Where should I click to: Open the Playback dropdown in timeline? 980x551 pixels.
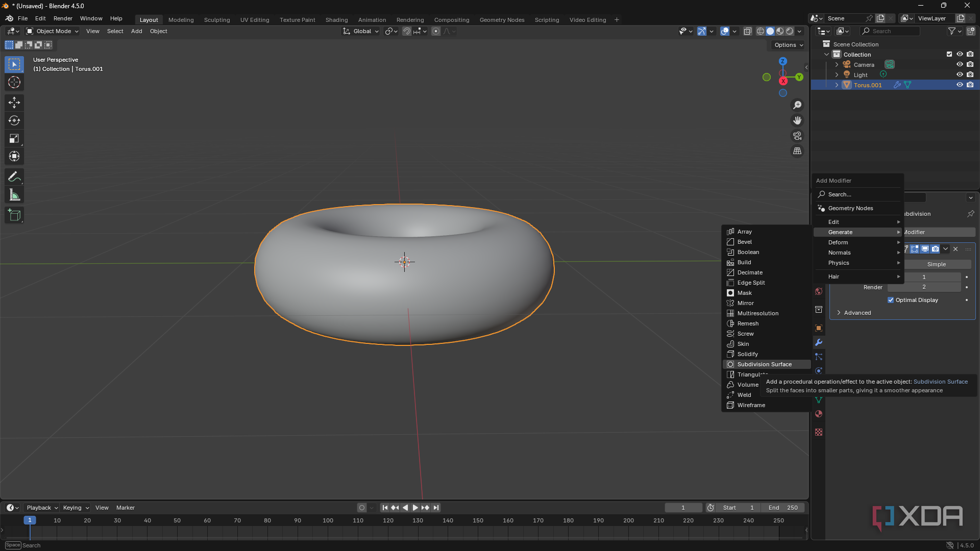pos(42,508)
